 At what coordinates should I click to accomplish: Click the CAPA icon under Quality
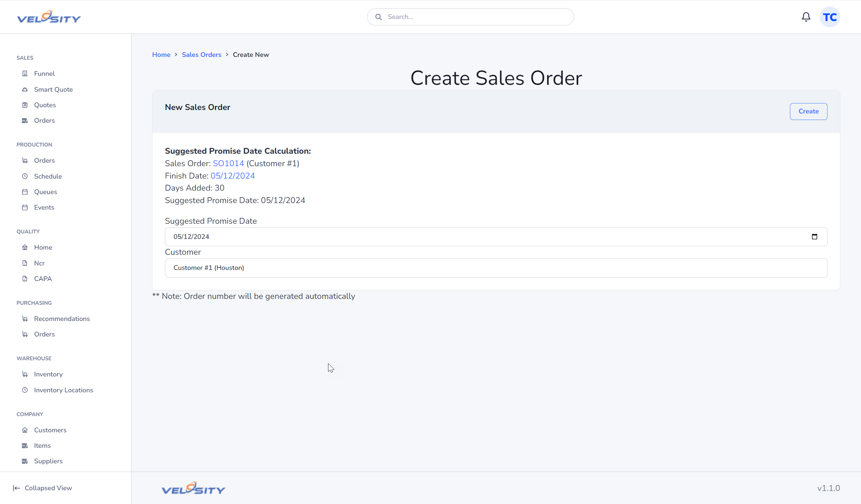pyautogui.click(x=25, y=279)
